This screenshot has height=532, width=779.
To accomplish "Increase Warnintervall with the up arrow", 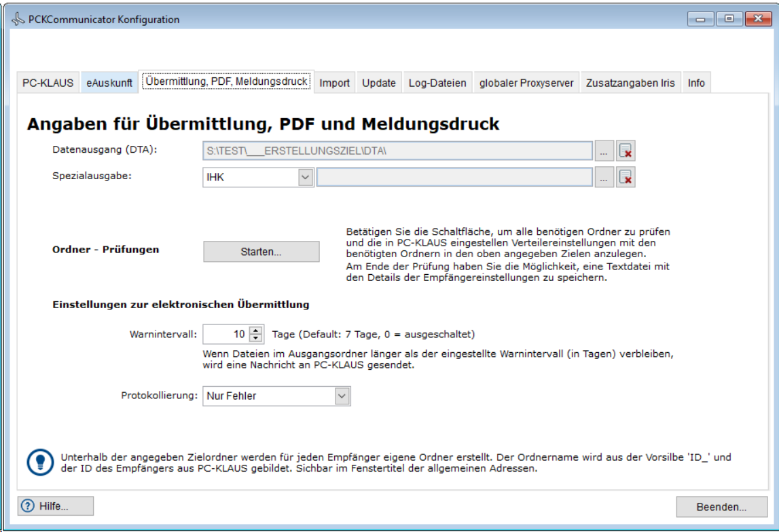I will coord(256,330).
